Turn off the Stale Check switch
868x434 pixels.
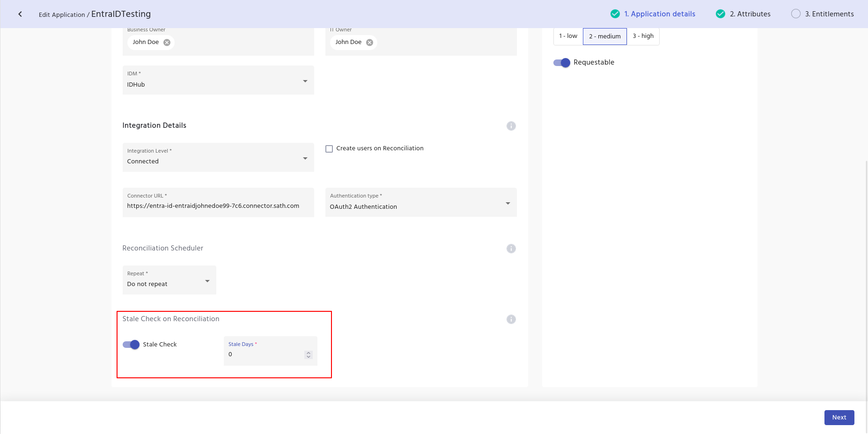point(131,345)
